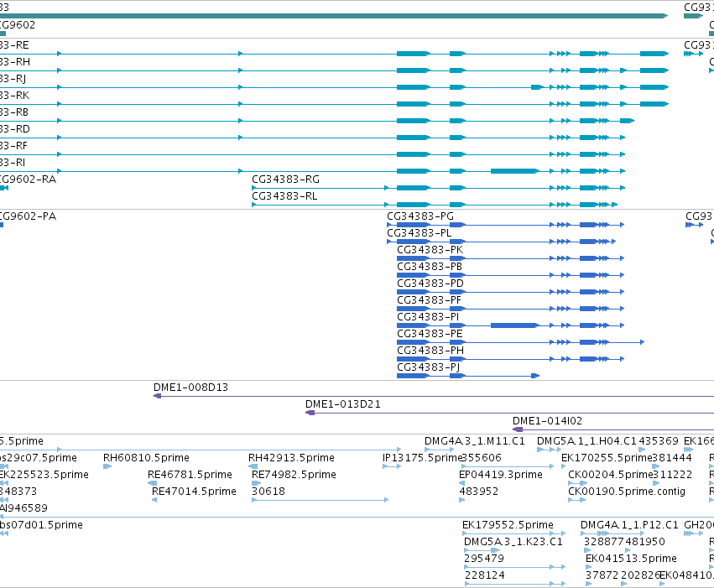This screenshot has height=588, width=714.
Task: Click the purple DME1-008D13 BAC line
Action: (x=434, y=396)
